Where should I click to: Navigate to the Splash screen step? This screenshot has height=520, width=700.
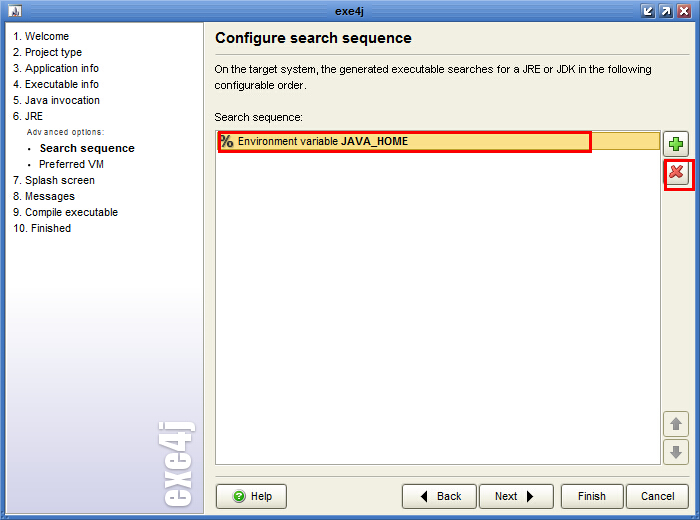(x=54, y=180)
